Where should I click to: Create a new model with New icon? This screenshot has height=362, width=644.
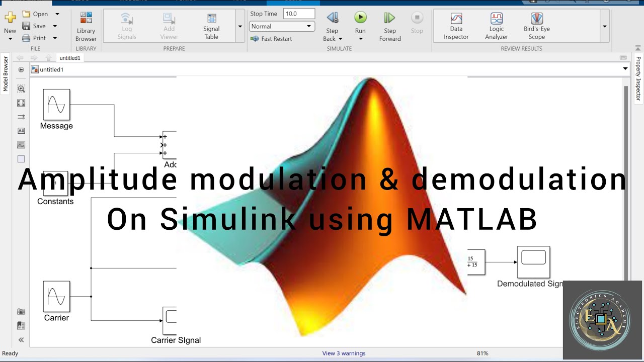point(10,18)
